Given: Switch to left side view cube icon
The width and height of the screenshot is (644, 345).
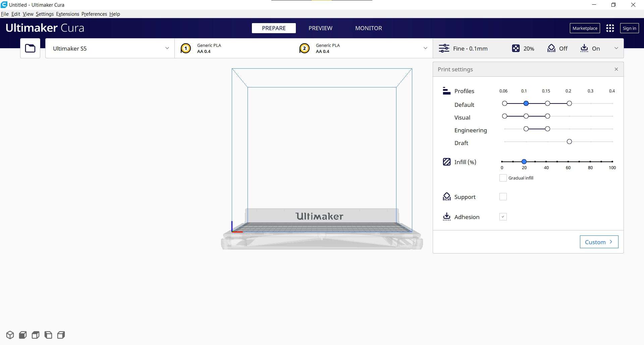Looking at the screenshot, I should pos(48,335).
